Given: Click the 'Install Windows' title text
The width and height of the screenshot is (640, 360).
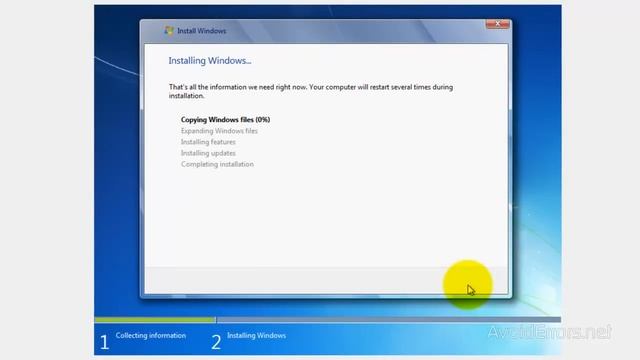Looking at the screenshot, I should 202,31.
